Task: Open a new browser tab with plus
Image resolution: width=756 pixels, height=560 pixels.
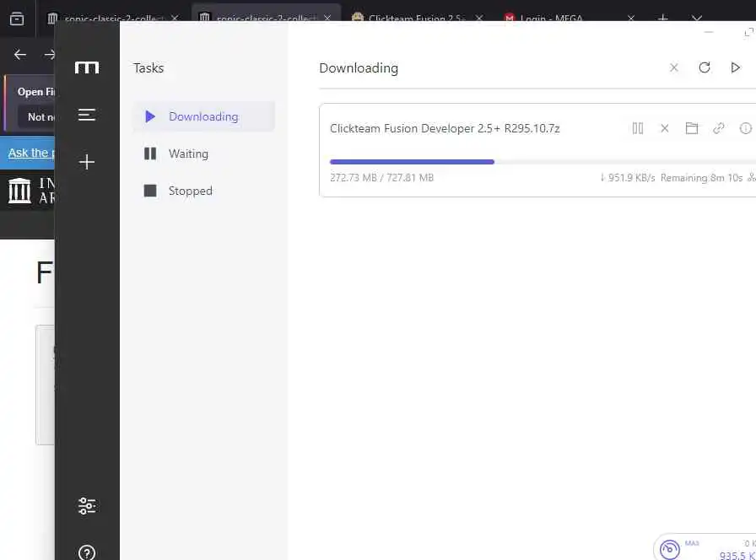Action: (x=663, y=18)
